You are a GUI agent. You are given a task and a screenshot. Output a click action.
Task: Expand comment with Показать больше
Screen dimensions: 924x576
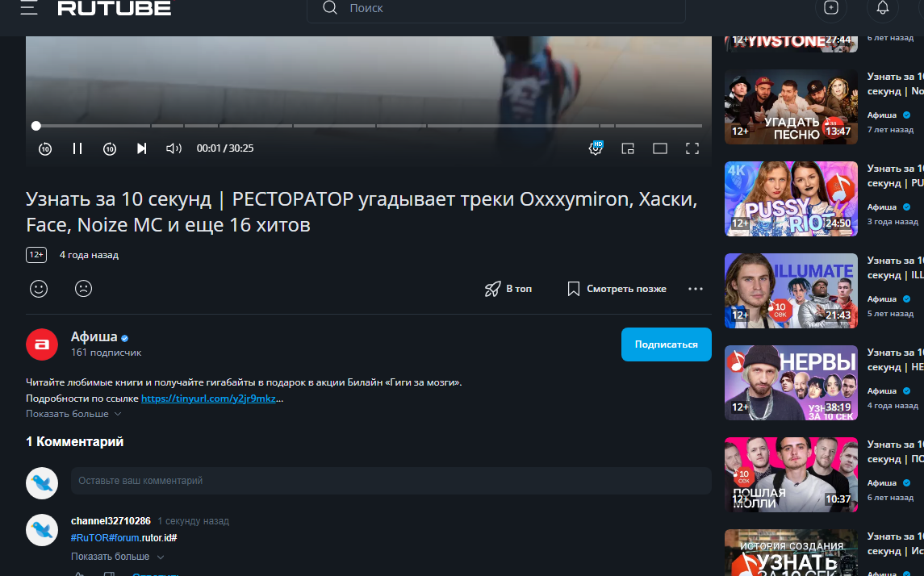click(117, 557)
